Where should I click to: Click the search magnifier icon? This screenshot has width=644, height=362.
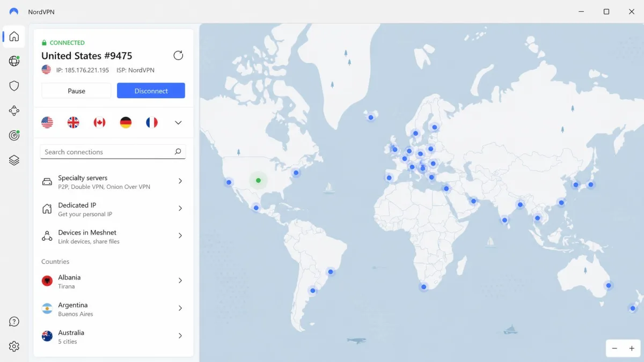[x=178, y=152]
